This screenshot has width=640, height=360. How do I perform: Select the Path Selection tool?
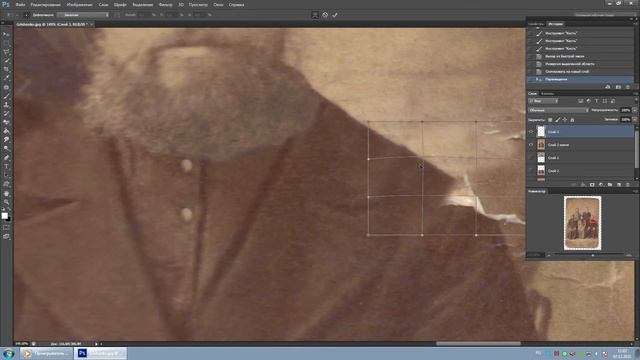[x=6, y=175]
